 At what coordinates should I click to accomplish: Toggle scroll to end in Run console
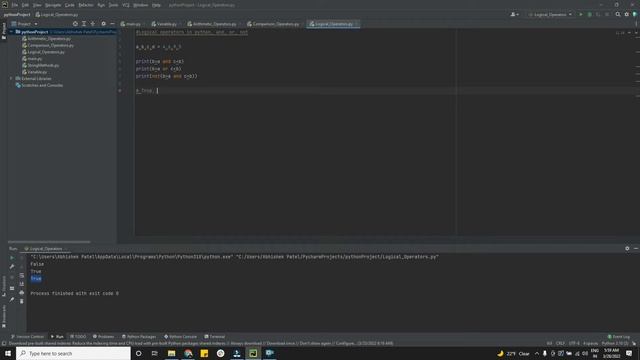point(22,284)
